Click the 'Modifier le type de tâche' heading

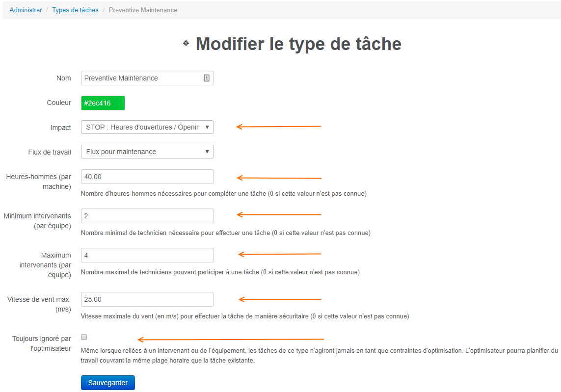[297, 44]
